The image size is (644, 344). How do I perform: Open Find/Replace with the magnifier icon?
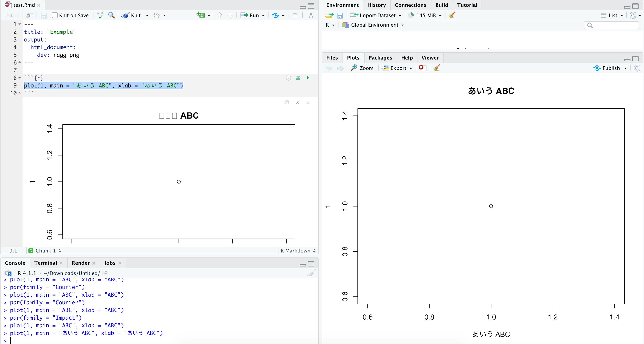coord(111,15)
